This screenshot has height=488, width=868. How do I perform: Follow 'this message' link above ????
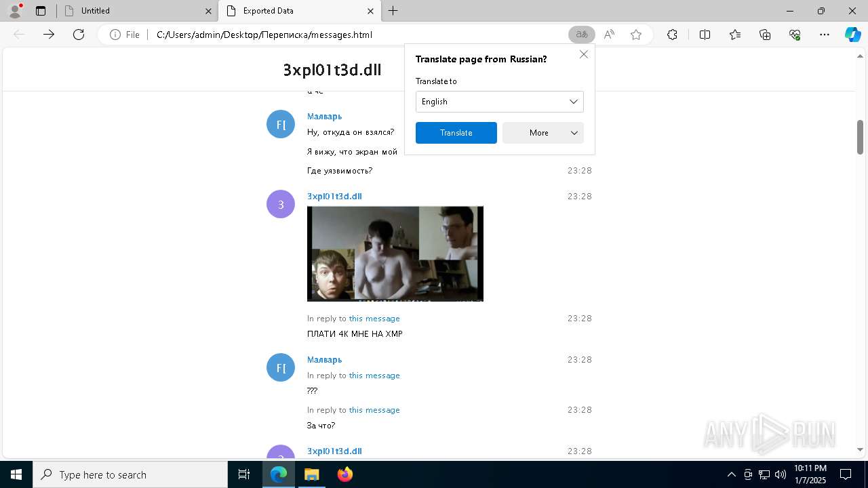[374, 375]
